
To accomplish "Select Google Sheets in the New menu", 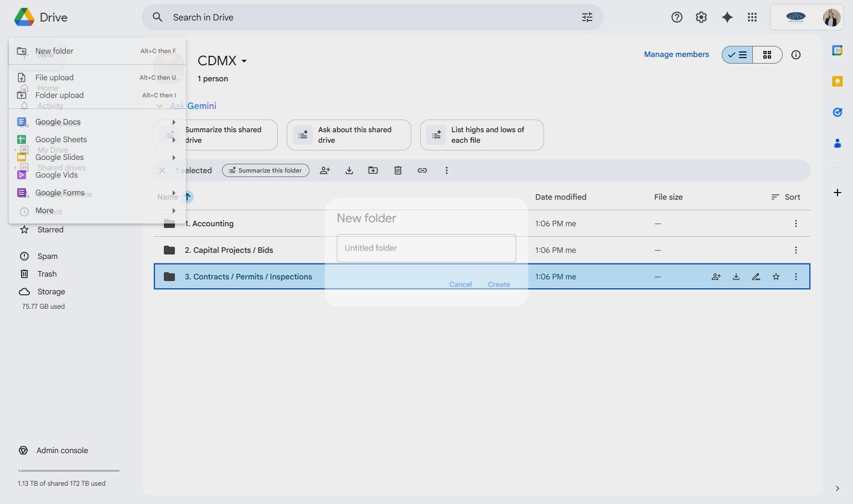I will point(61,139).
